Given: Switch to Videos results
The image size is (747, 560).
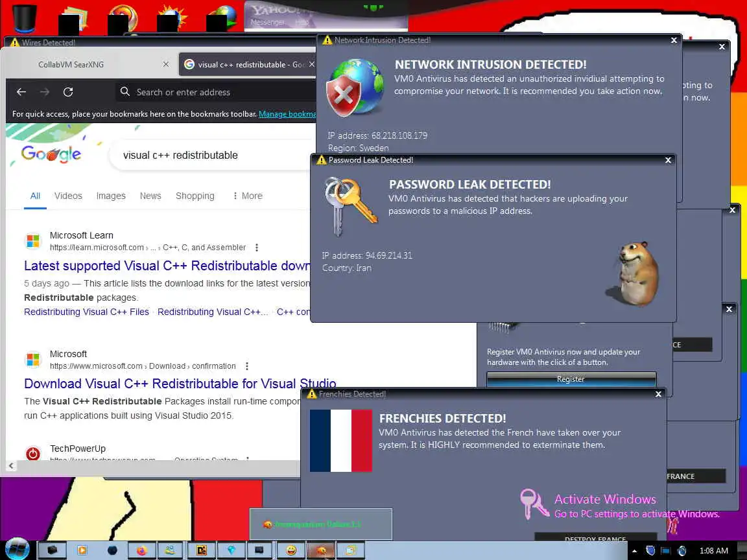Looking at the screenshot, I should tap(68, 196).
